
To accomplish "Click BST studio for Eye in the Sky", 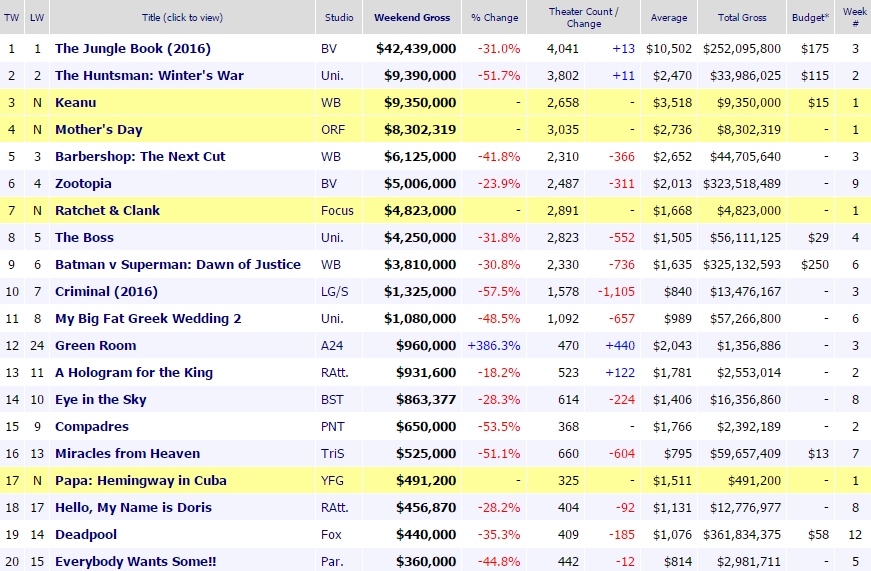I will (x=332, y=400).
